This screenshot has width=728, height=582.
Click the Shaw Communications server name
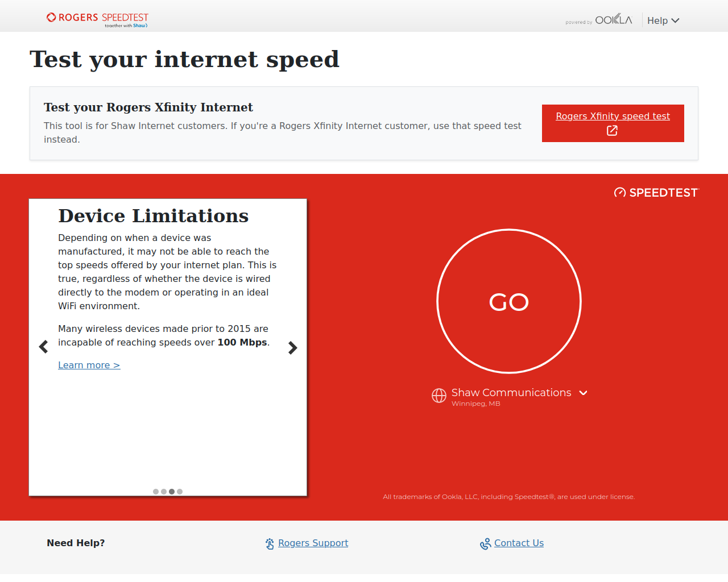tap(511, 392)
